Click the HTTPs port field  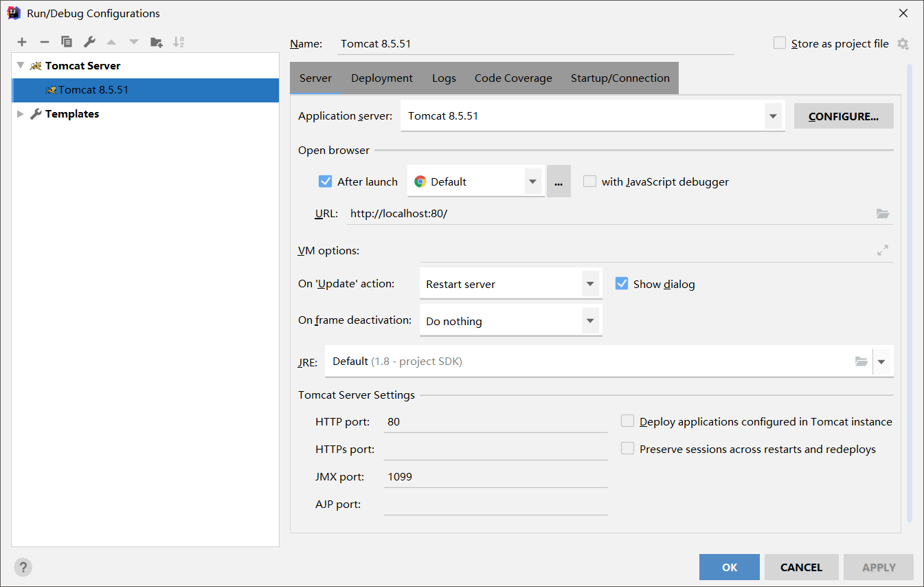pos(495,449)
